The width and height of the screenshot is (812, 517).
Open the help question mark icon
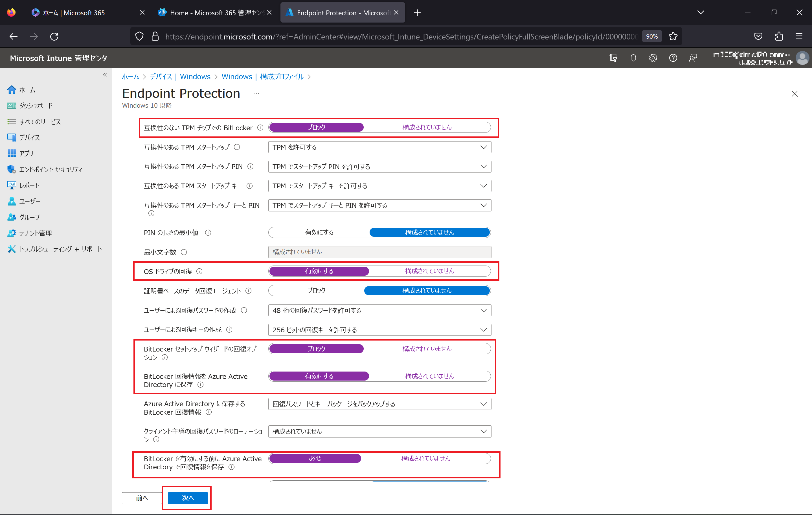(x=673, y=58)
